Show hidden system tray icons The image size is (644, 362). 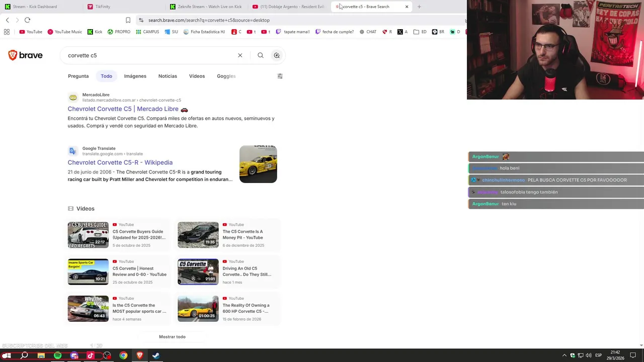tap(564, 355)
